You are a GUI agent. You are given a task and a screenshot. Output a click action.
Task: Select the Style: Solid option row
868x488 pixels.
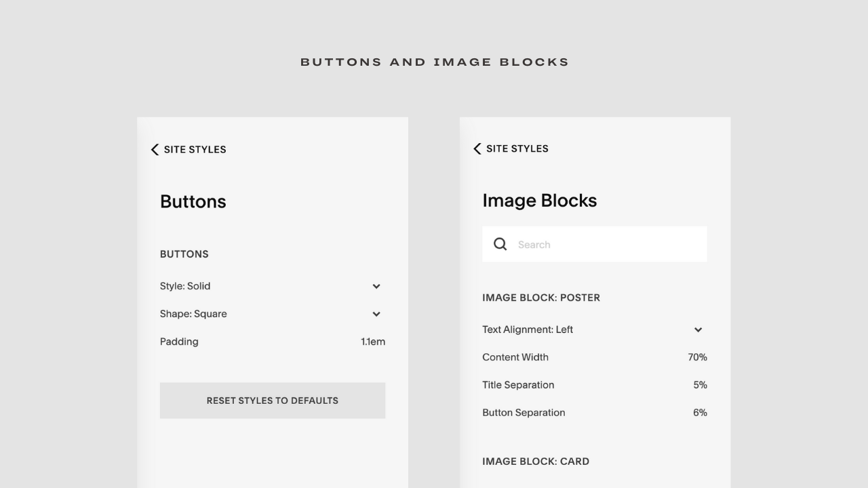(x=273, y=286)
